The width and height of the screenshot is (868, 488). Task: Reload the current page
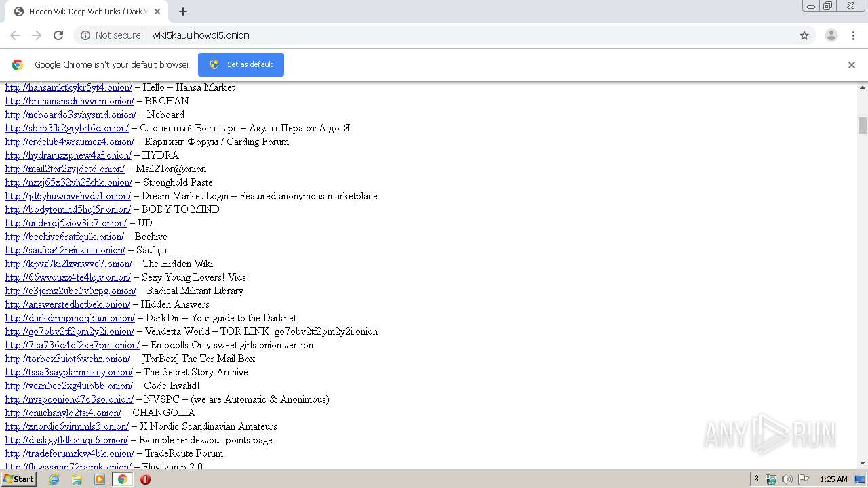pyautogui.click(x=58, y=35)
